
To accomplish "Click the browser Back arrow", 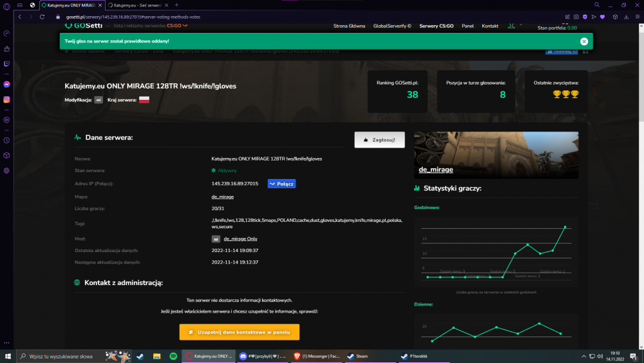I will click(x=20, y=17).
